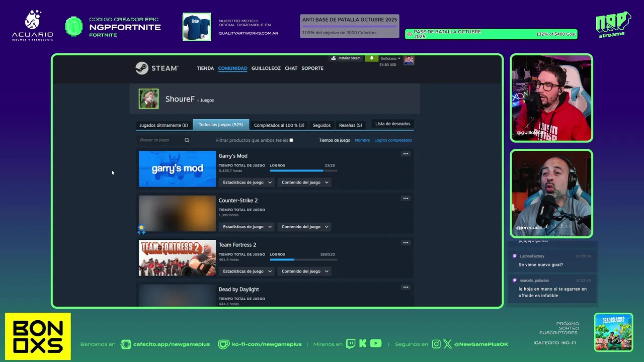Click the Team Fortress 2 achievements progress bar
The height and width of the screenshot is (362, 644).
click(x=303, y=259)
